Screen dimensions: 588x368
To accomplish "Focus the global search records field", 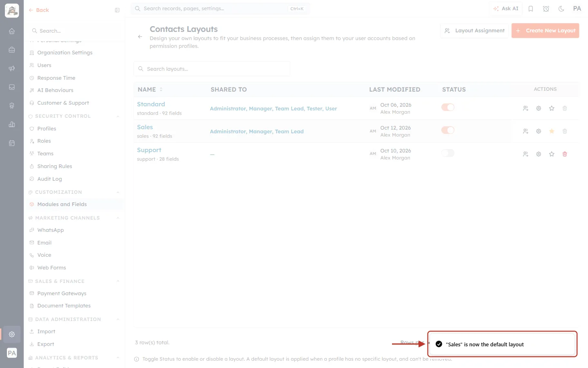I will click(220, 9).
